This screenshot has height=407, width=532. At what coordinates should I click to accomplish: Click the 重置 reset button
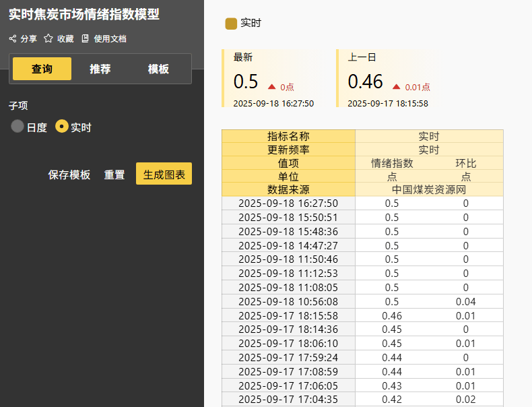(x=114, y=175)
